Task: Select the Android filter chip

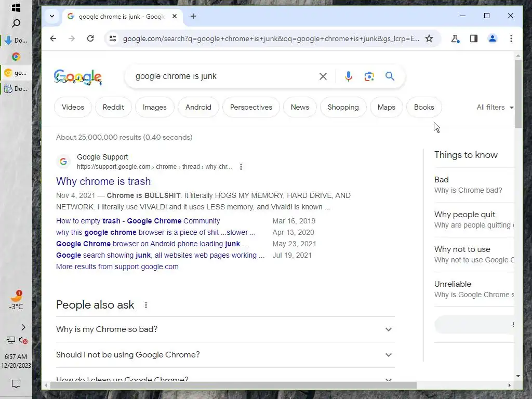Action: [198, 107]
